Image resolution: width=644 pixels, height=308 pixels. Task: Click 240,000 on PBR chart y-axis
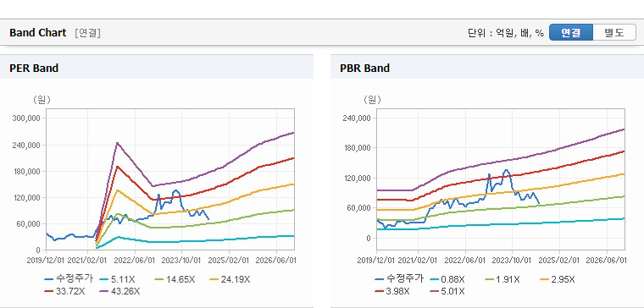358,118
